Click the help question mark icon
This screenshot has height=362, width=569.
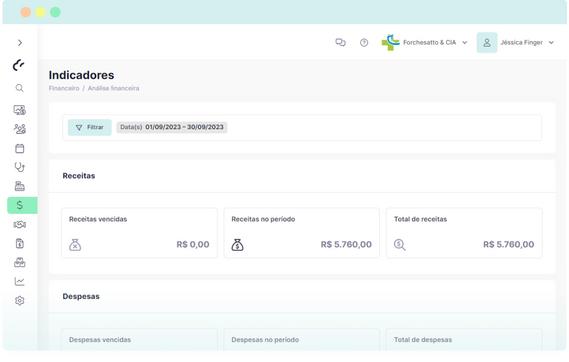(x=364, y=42)
